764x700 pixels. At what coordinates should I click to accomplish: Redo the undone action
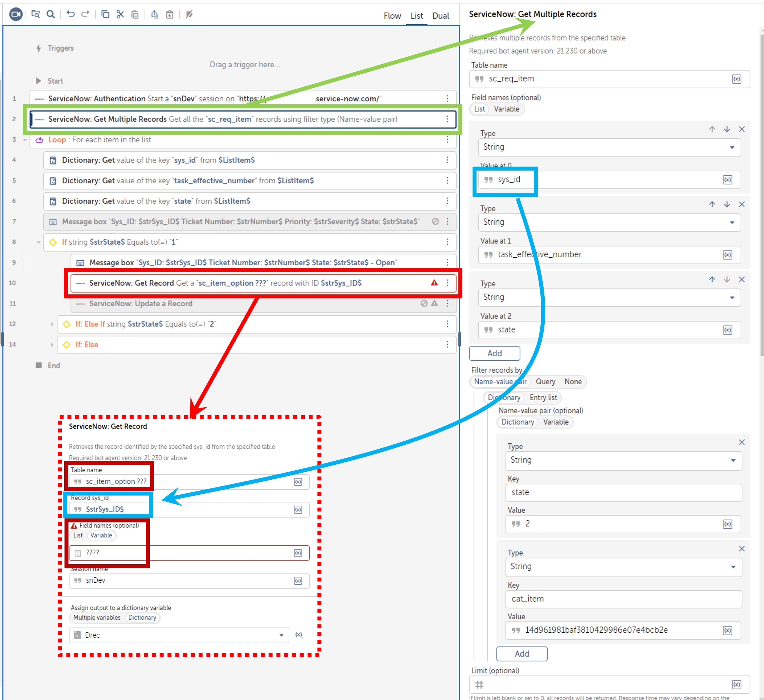[86, 14]
